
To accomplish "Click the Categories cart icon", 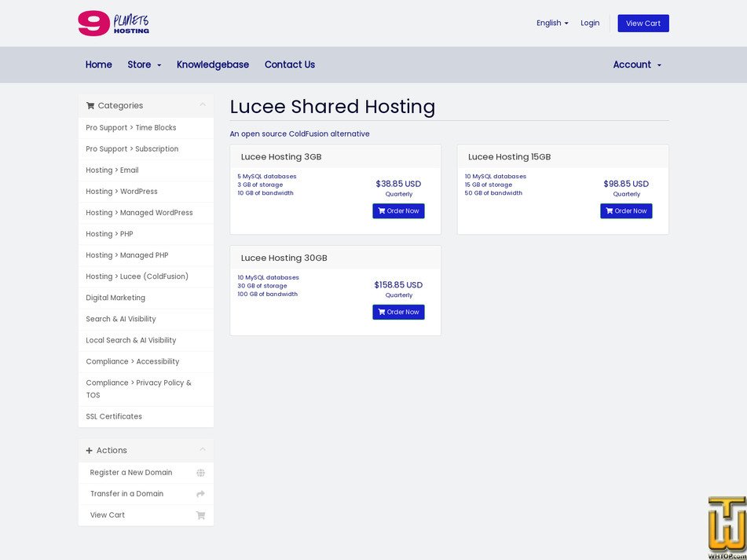I will pos(90,106).
